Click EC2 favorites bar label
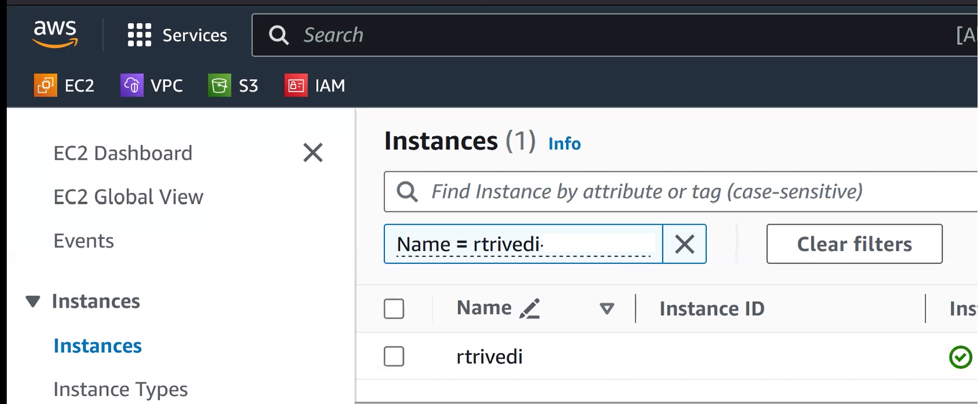Viewport: 980px width, 404px height. [x=80, y=85]
